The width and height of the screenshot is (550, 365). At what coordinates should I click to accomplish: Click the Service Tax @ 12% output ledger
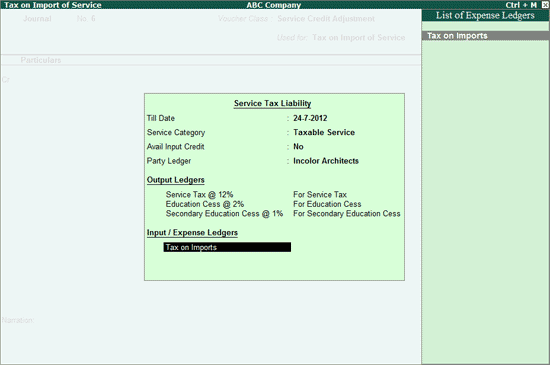(199, 195)
